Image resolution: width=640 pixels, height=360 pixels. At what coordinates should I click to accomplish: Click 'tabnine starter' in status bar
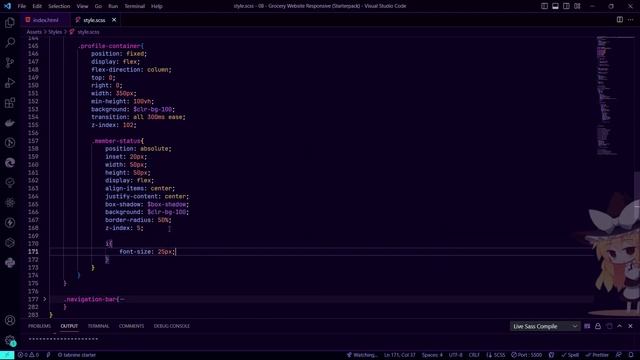(x=77, y=355)
